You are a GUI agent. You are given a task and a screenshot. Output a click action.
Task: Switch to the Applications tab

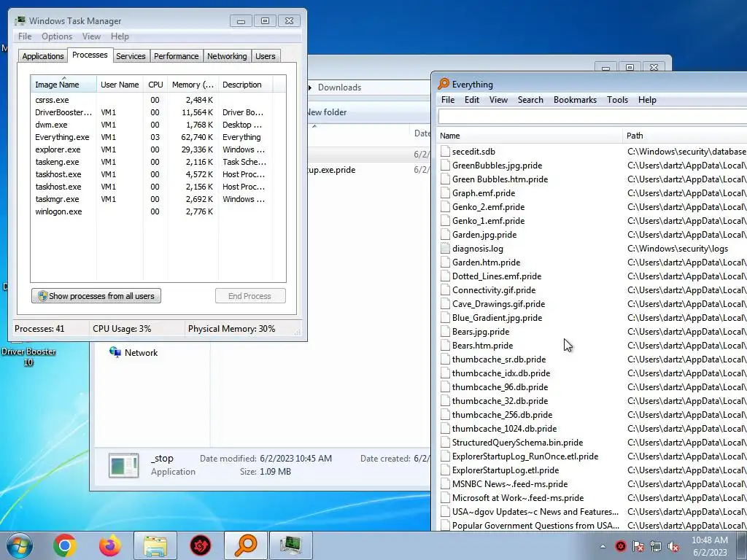click(43, 56)
